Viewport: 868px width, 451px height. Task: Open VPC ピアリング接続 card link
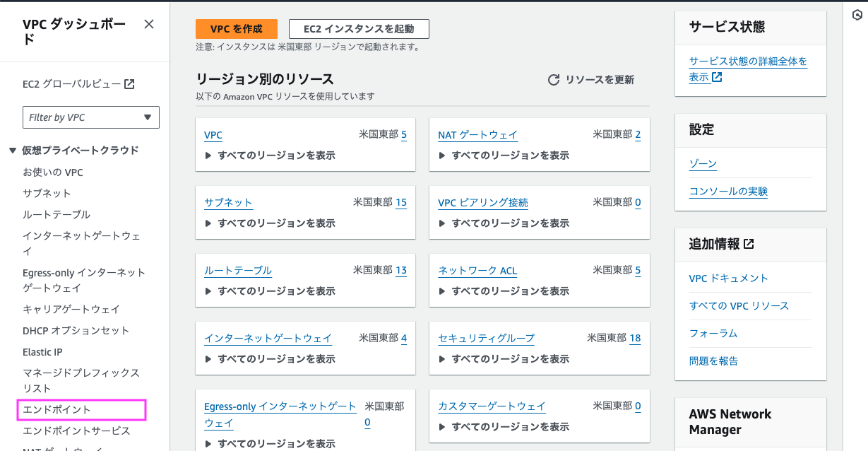[x=483, y=202]
